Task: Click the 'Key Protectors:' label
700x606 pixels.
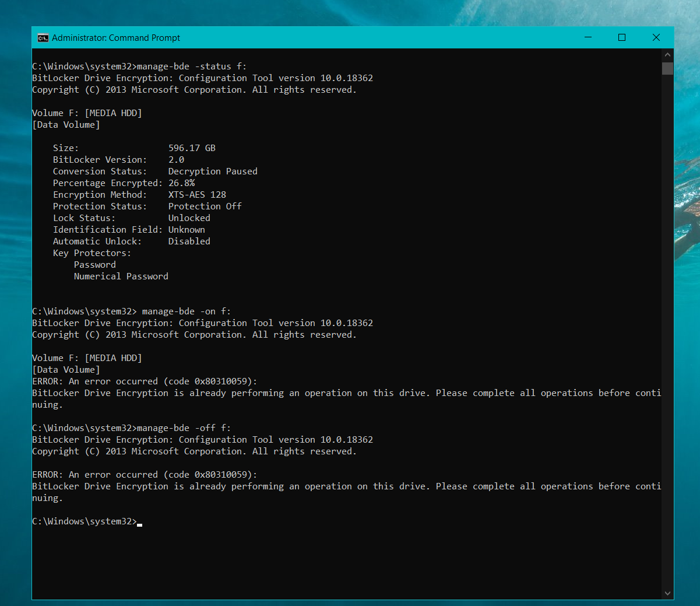Action: [92, 253]
